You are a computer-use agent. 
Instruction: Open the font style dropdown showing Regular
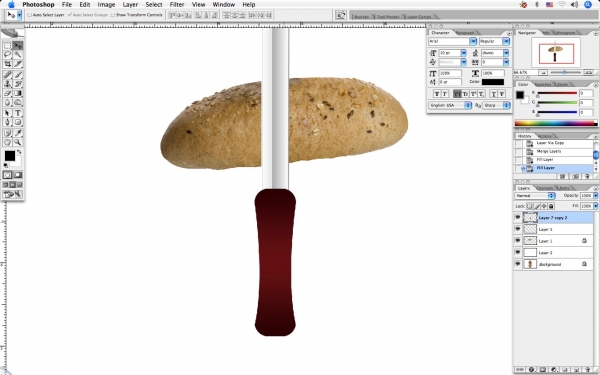click(x=506, y=41)
